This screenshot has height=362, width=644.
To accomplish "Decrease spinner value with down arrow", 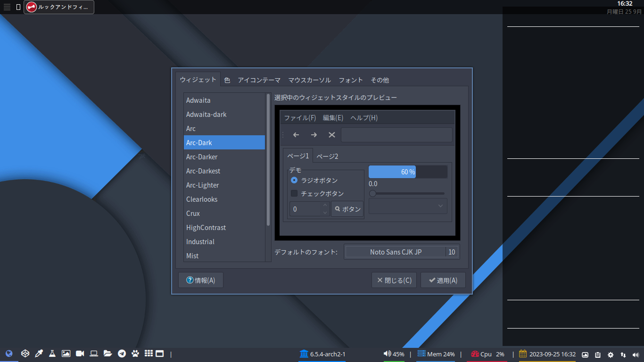I will [x=325, y=213].
